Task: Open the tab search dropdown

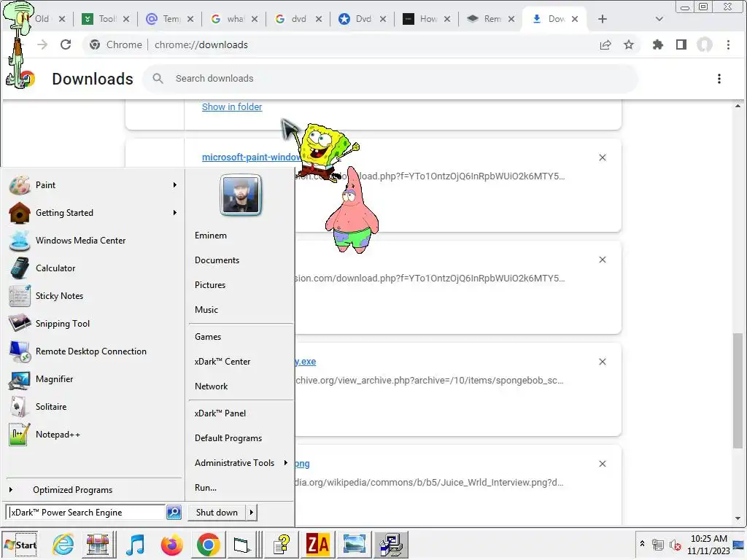Action: click(659, 19)
